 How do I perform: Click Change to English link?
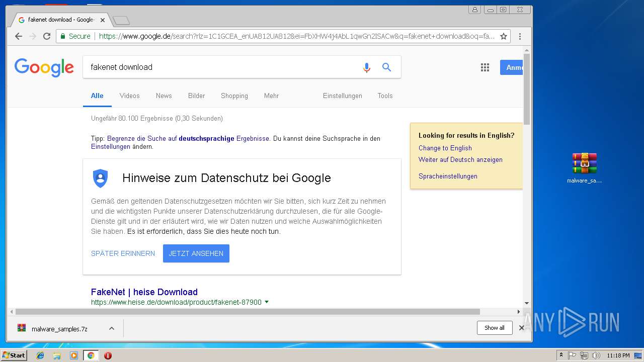[x=445, y=148]
